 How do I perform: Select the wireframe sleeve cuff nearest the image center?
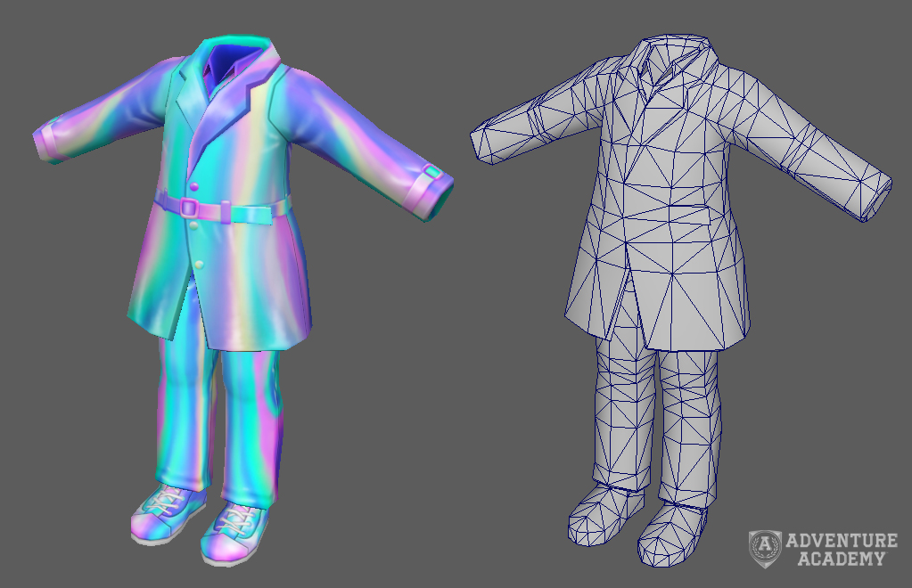489,143
